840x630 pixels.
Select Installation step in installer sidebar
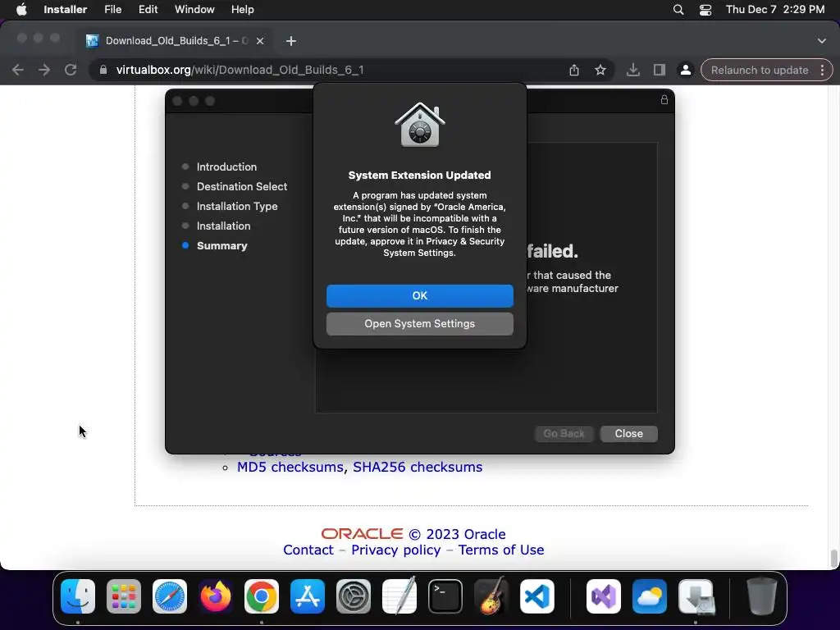tap(223, 226)
